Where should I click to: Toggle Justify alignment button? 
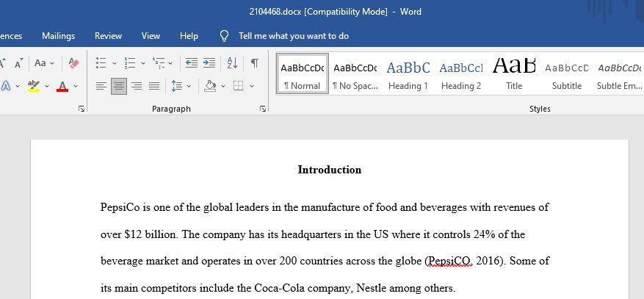click(154, 86)
